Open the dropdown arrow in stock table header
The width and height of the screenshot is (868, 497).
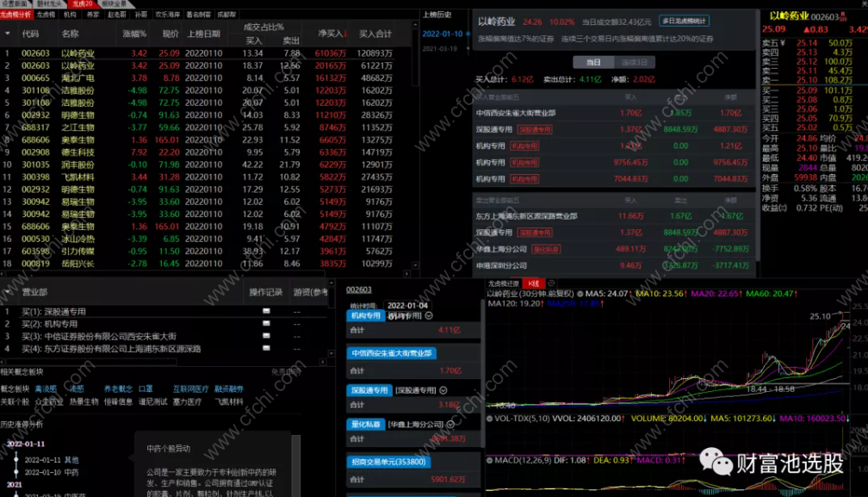[x=7, y=34]
